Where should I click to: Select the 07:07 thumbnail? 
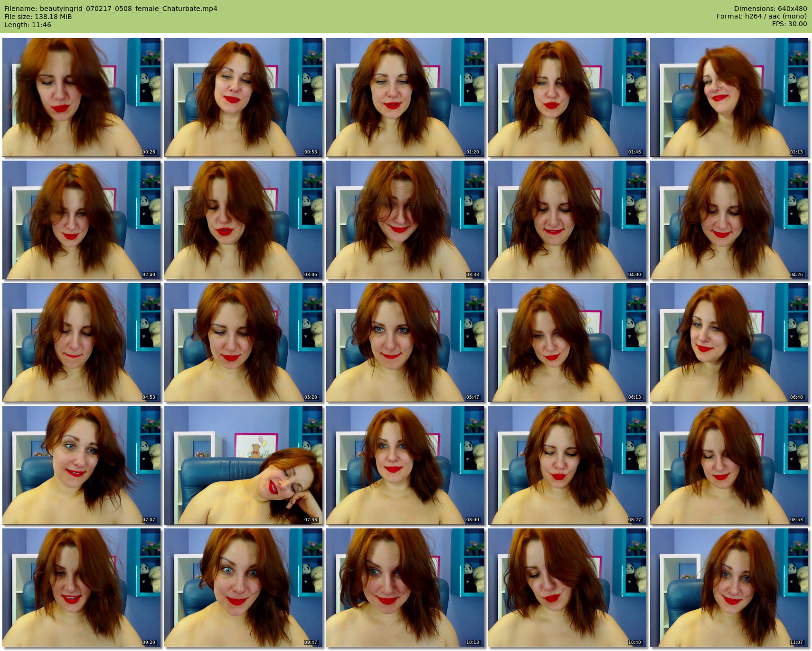coord(82,465)
